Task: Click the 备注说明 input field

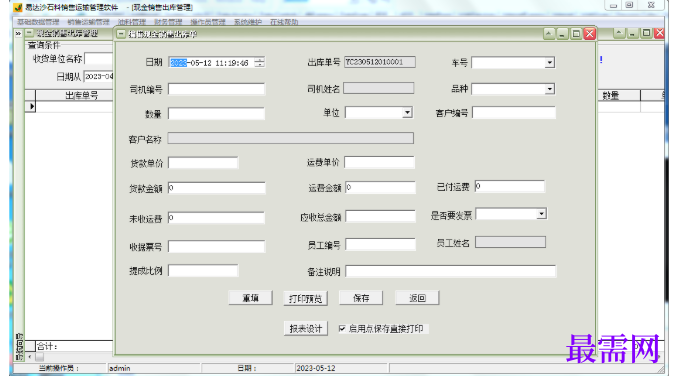Action: pyautogui.click(x=451, y=271)
